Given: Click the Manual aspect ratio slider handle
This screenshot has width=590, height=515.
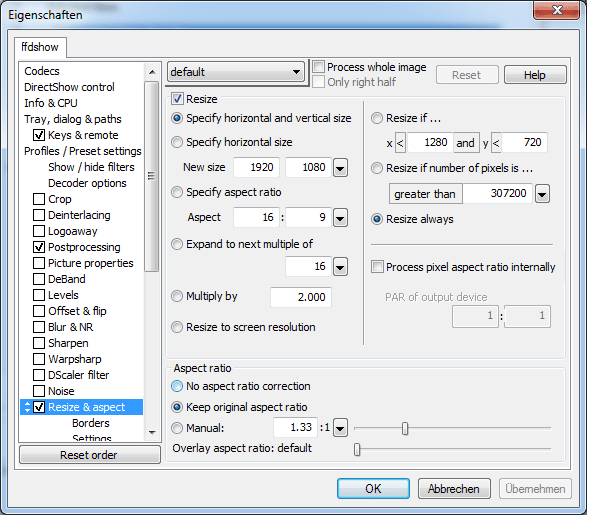Looking at the screenshot, I should 405,428.
